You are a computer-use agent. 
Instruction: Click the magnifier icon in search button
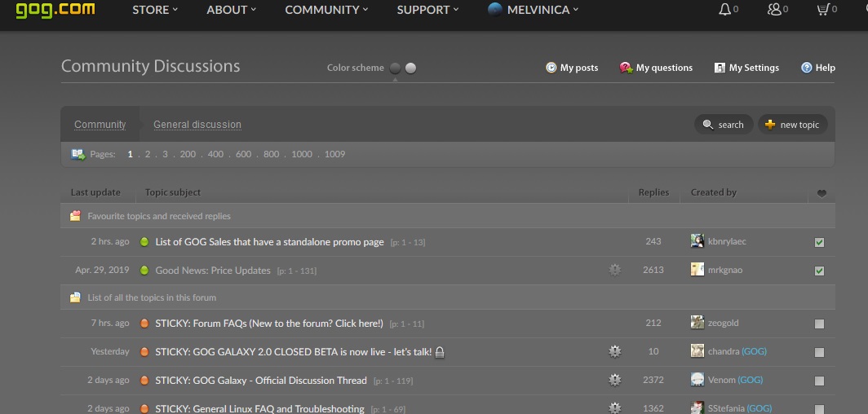[707, 125]
